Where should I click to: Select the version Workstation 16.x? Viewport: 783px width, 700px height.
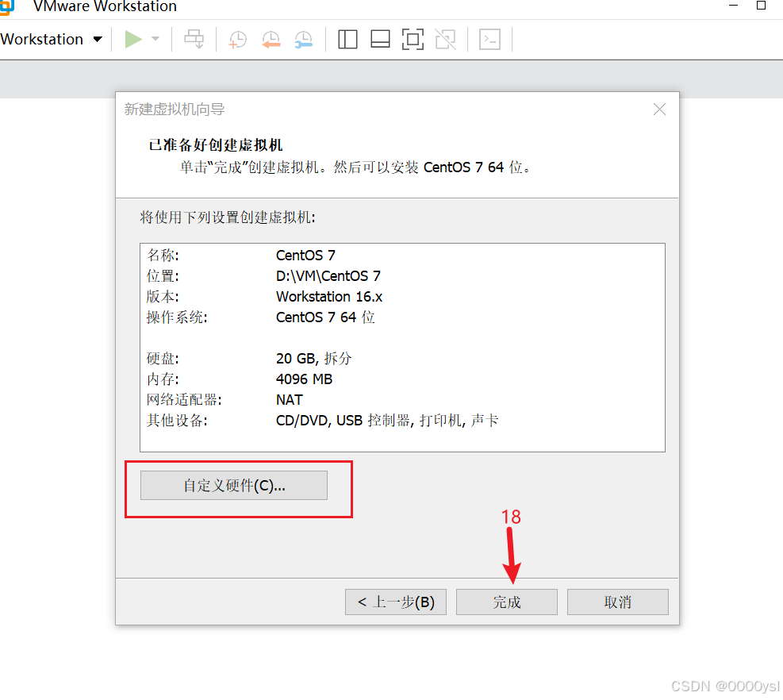329,297
